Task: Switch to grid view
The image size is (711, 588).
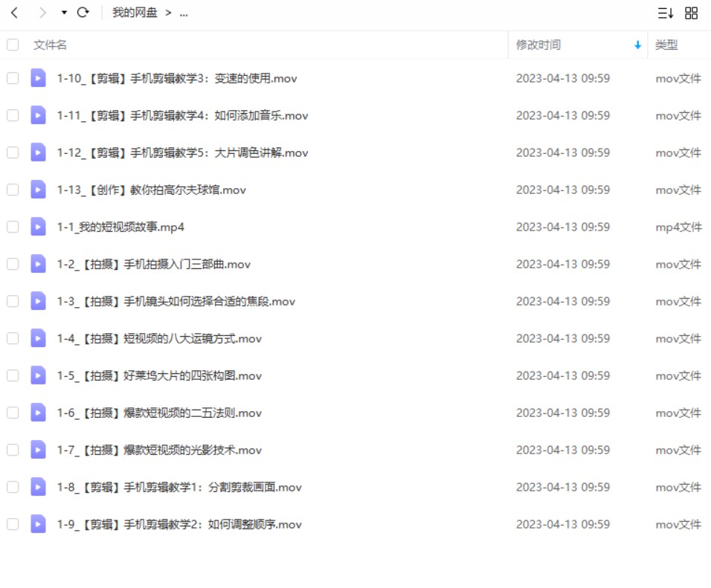Action: (x=692, y=13)
